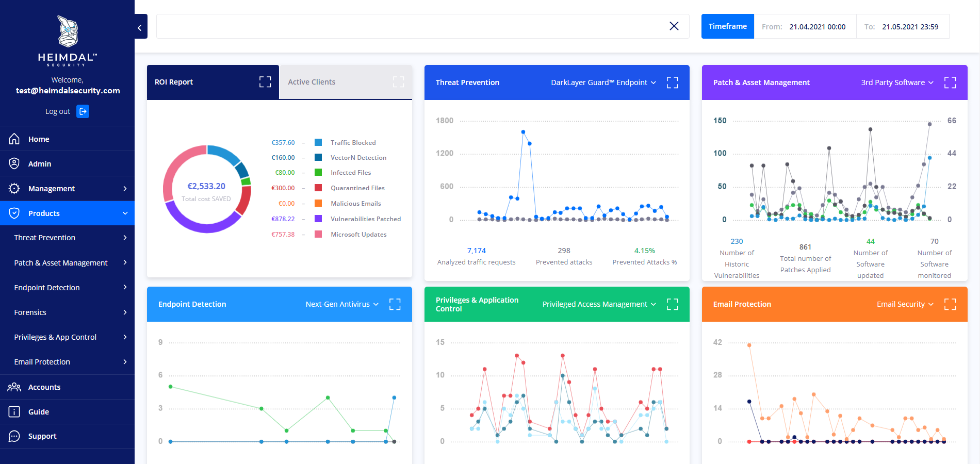Collapse the sidebar with the arrow button
Viewport: 980px width, 464px height.
click(140, 26)
